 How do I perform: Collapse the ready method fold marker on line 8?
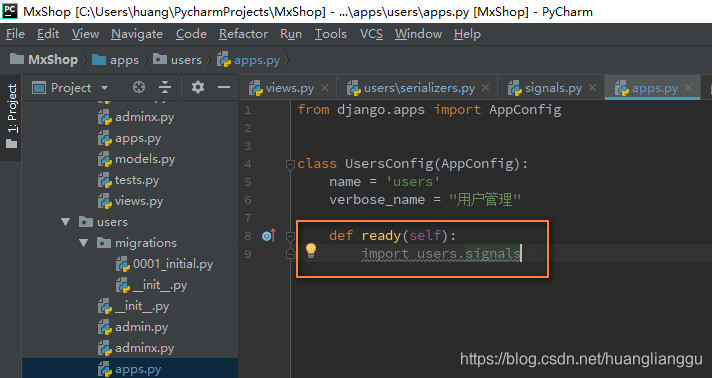tap(290, 236)
